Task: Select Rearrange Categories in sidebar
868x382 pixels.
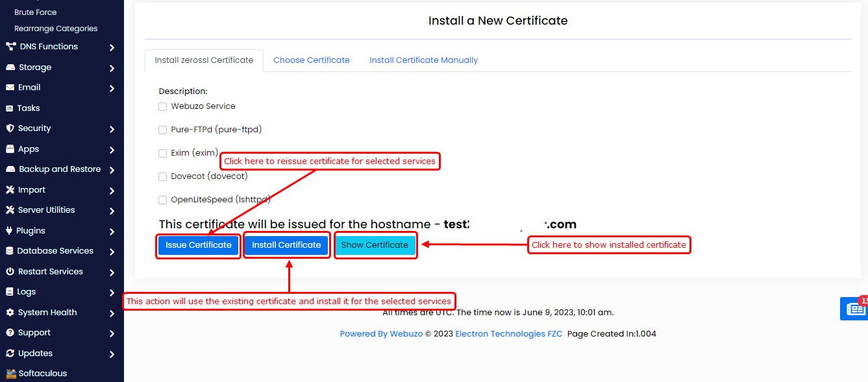Action: 56,29
